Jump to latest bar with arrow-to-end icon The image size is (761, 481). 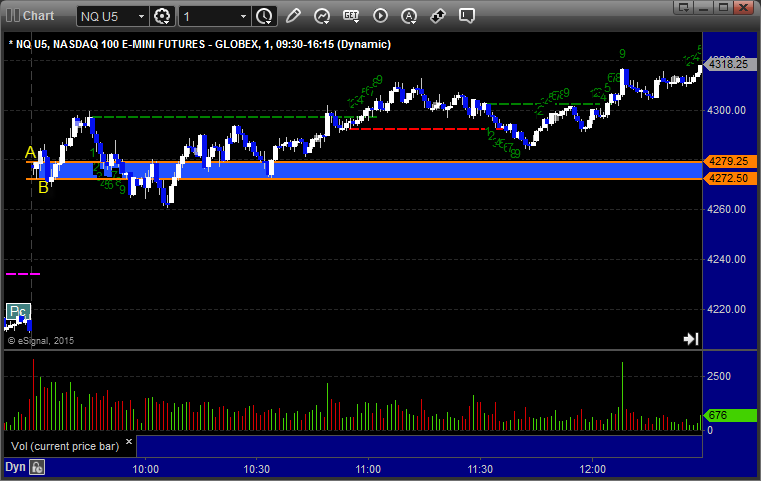[x=691, y=339]
